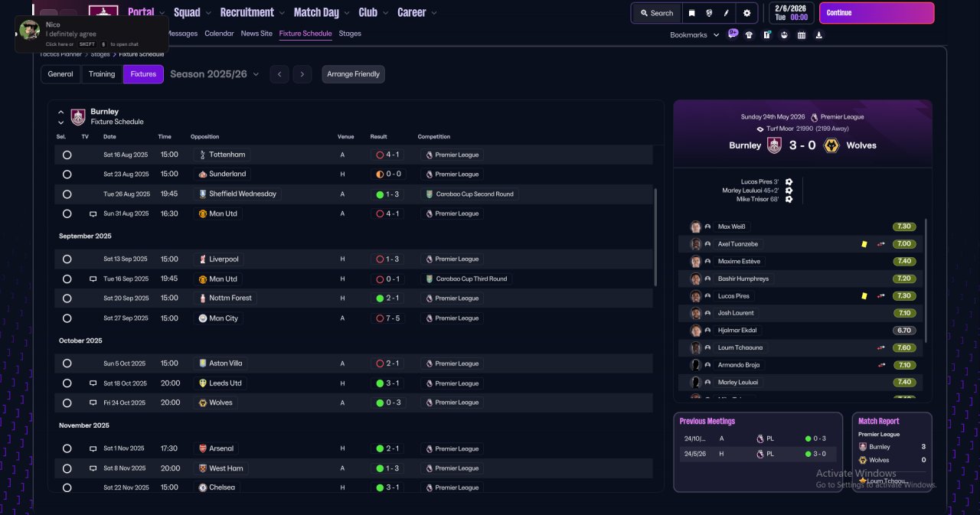Go to next season arrow button

coord(302,74)
